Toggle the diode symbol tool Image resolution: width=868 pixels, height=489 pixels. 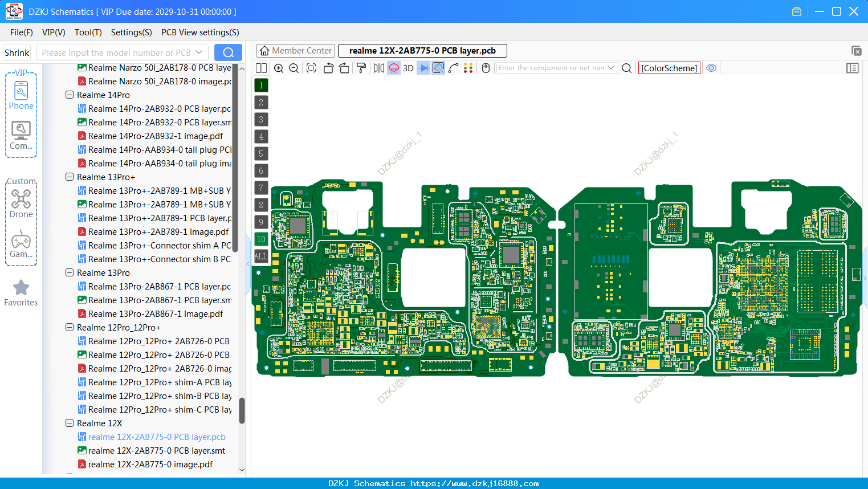(x=423, y=68)
